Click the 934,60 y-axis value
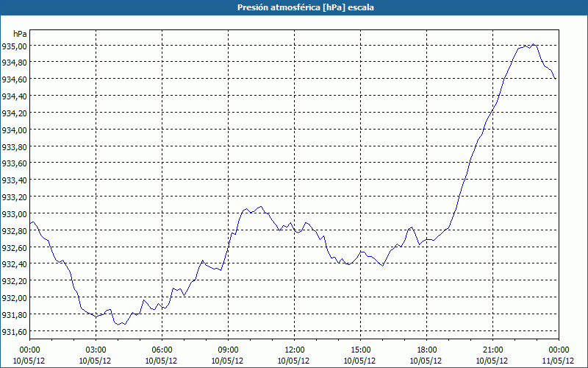 pos(15,79)
